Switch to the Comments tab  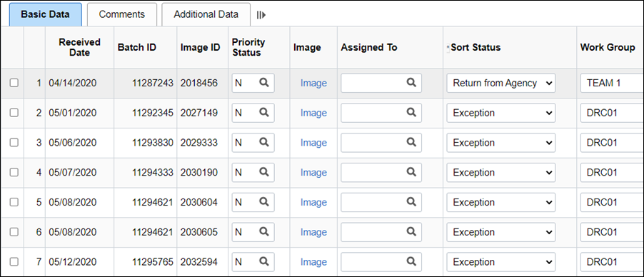tap(122, 14)
